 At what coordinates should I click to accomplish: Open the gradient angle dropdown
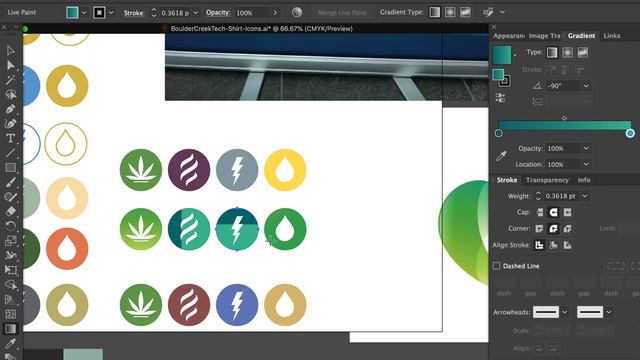pyautogui.click(x=586, y=86)
